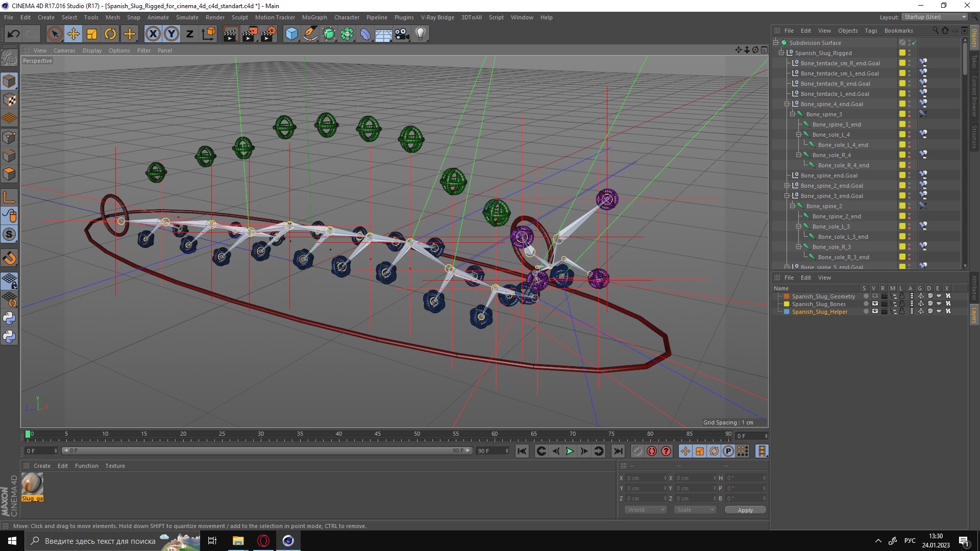Enable Polygons mode in left toolbar
The height and width of the screenshot is (551, 980).
[x=9, y=174]
